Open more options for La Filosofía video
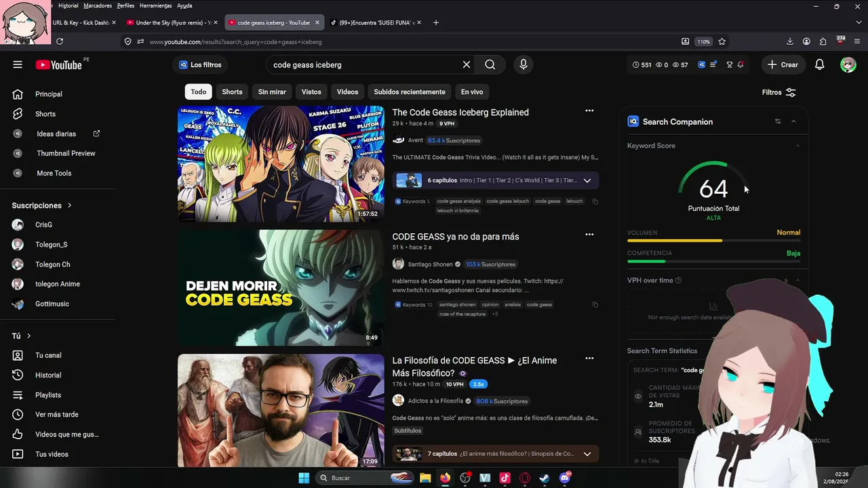 coord(589,359)
